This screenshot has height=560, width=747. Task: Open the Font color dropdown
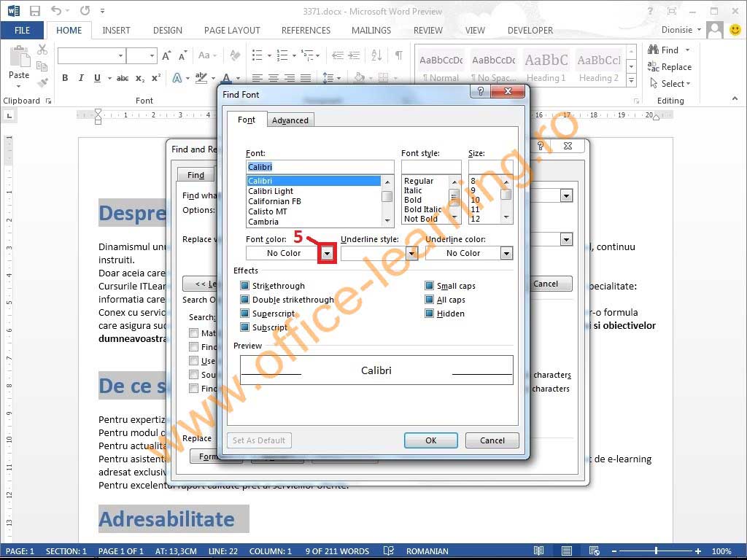327,253
